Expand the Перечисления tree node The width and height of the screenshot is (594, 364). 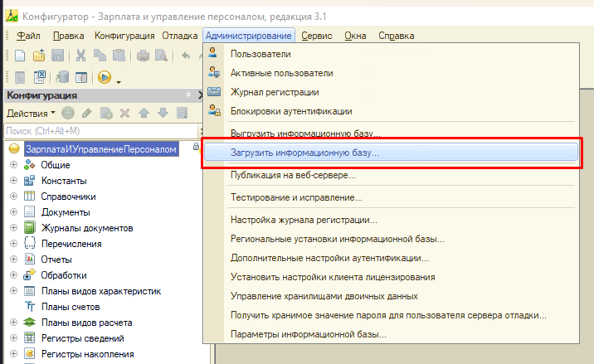(13, 244)
